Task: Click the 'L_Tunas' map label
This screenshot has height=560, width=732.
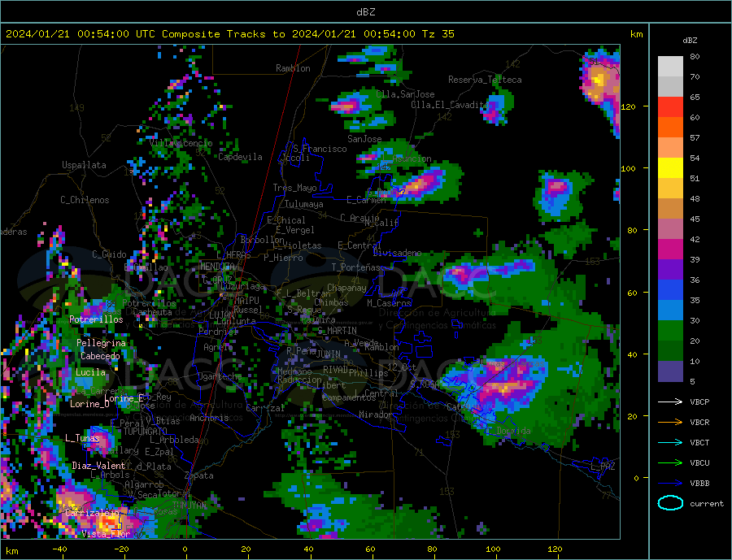Action: 82,438
